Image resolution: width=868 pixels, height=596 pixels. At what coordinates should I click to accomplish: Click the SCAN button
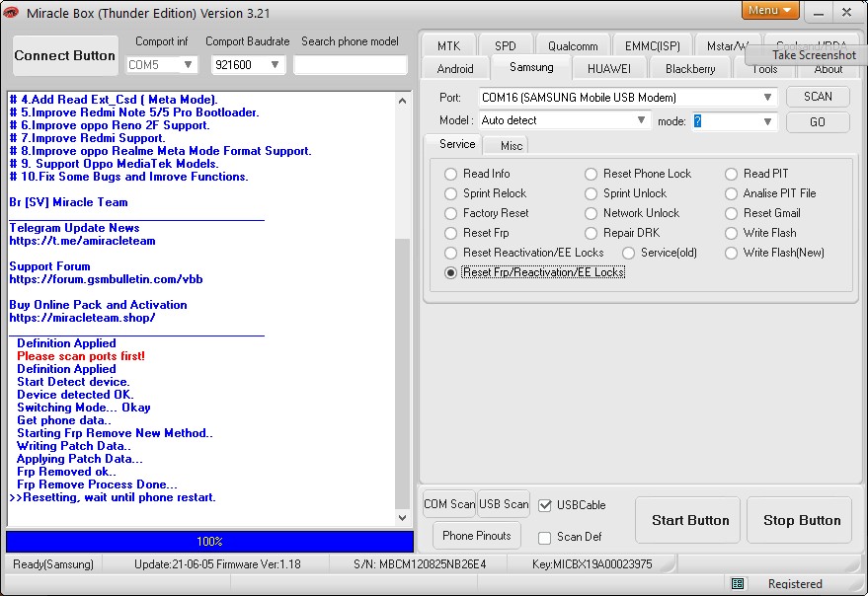click(818, 97)
